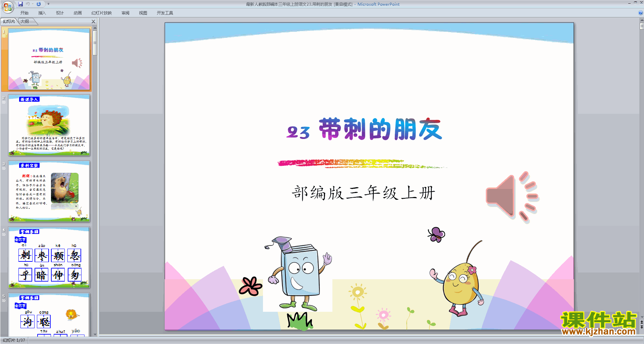This screenshot has height=344, width=644.
Task: Open the Office button menu
Action: click(x=7, y=7)
